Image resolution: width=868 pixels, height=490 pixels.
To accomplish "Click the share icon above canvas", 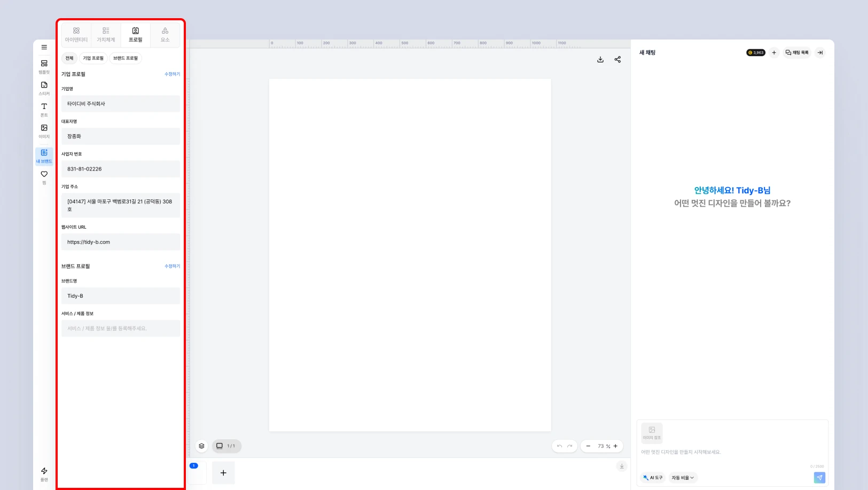I will coord(617,59).
